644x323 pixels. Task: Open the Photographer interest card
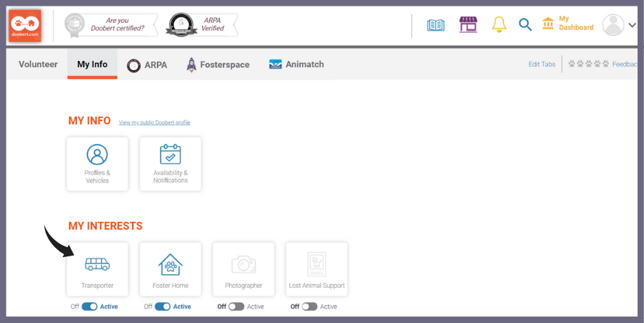click(x=244, y=269)
